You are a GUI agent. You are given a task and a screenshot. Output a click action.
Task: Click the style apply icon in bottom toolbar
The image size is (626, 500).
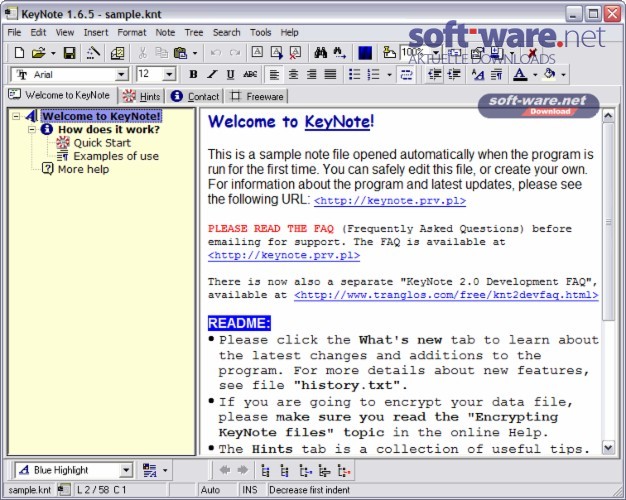click(x=150, y=470)
